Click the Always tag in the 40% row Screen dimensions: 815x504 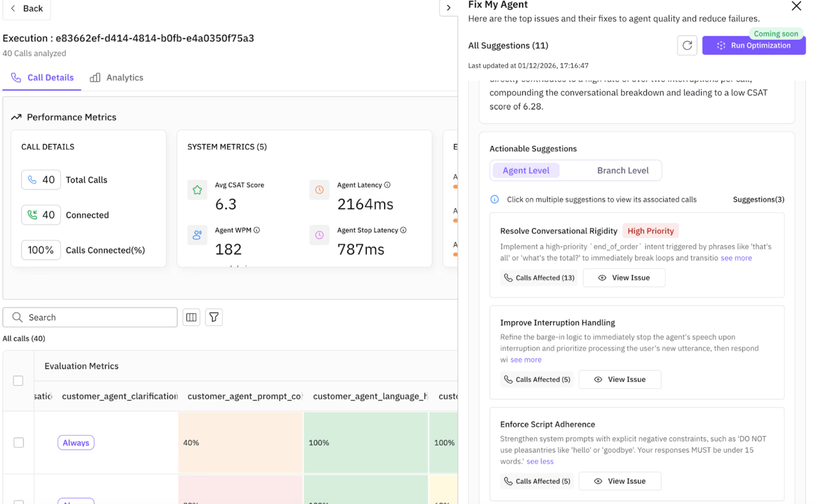click(x=76, y=443)
